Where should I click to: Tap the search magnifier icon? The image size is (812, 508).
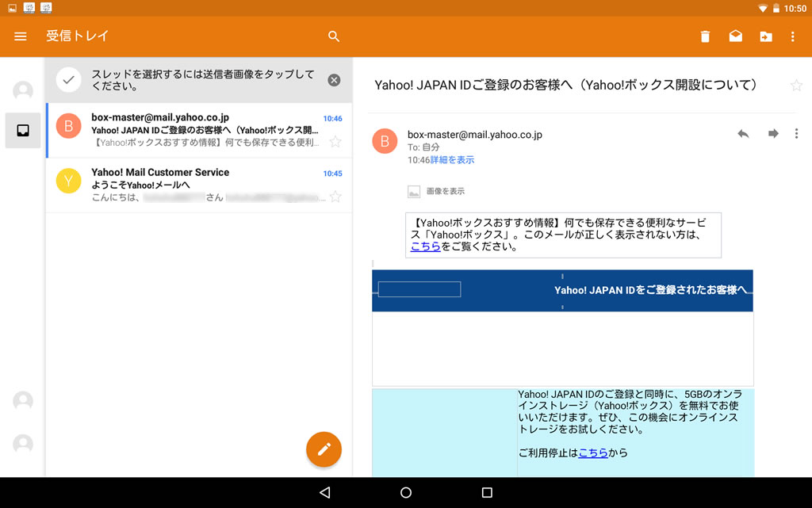tap(334, 36)
